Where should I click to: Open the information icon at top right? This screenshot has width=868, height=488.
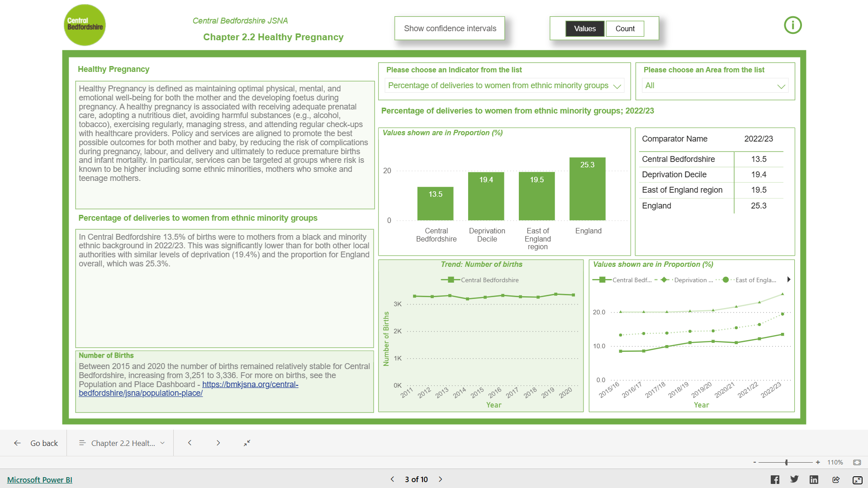[792, 25]
